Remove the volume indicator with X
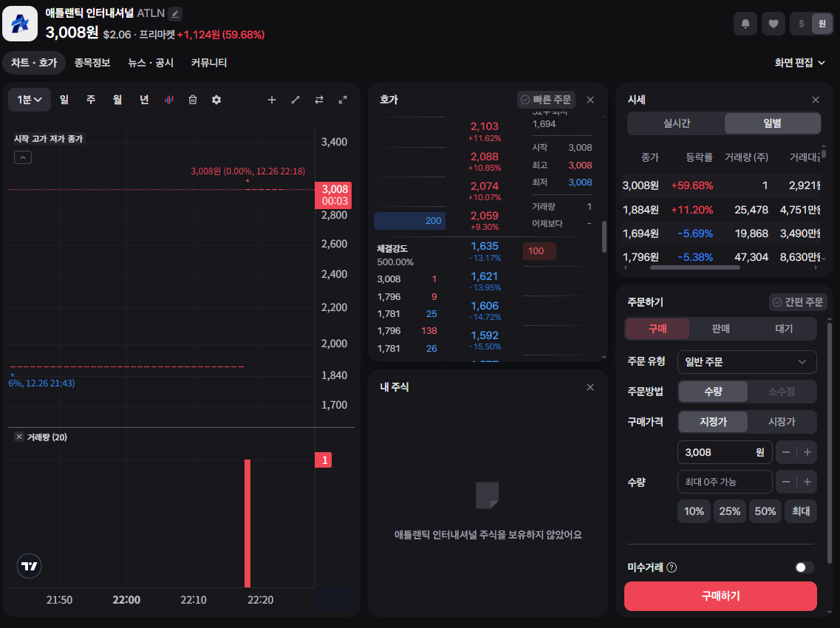Image resolution: width=840 pixels, height=628 pixels. coord(19,437)
